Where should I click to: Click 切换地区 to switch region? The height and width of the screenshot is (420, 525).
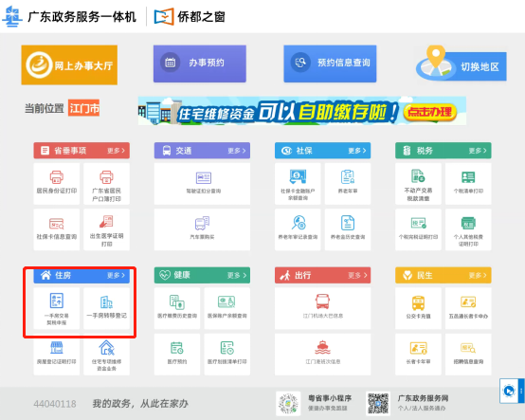[x=462, y=64]
